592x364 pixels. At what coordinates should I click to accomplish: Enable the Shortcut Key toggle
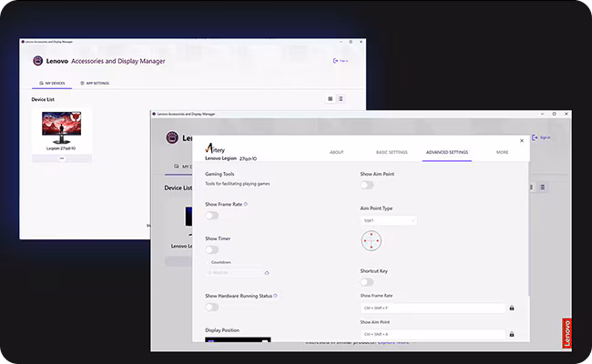(x=367, y=282)
